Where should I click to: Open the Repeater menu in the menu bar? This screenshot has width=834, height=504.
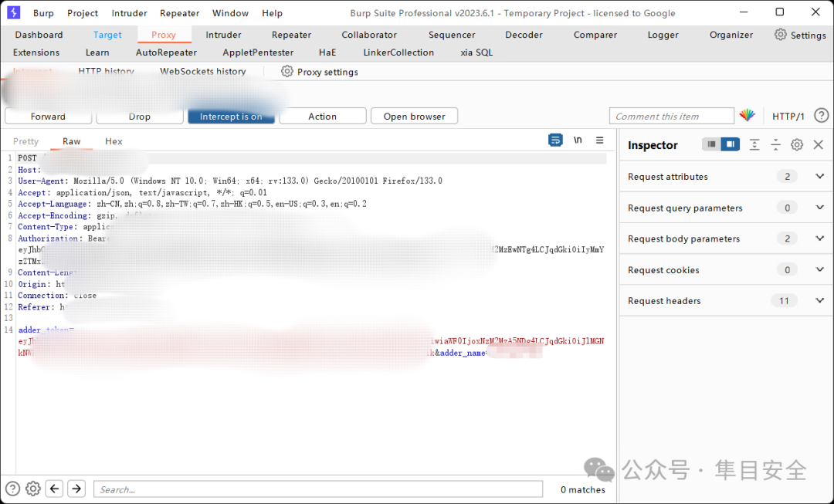pyautogui.click(x=180, y=13)
